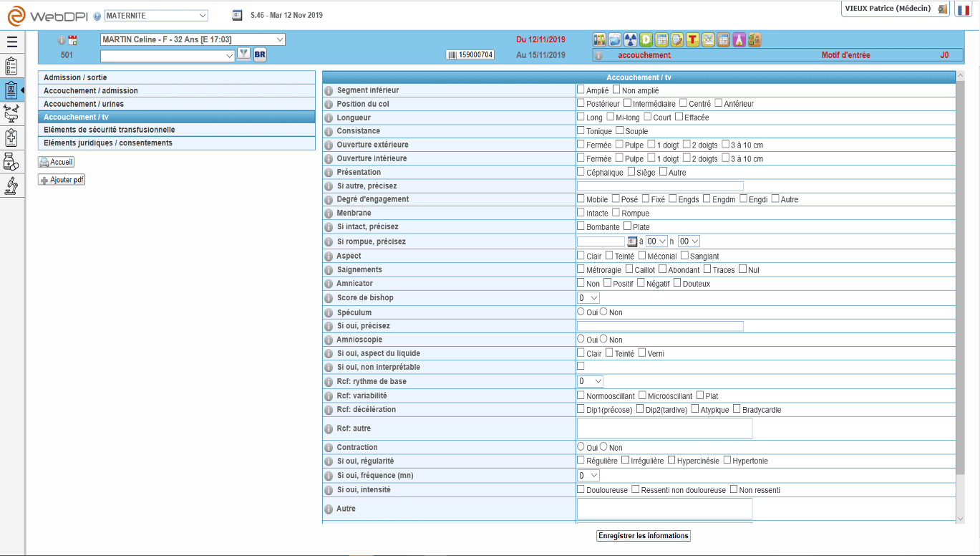Open the medical cross clipboard sidebar icon
The width and height of the screenshot is (980, 556).
click(x=11, y=137)
